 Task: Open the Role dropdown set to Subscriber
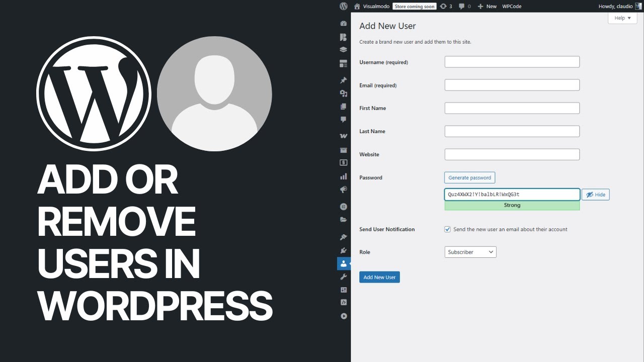click(x=470, y=252)
